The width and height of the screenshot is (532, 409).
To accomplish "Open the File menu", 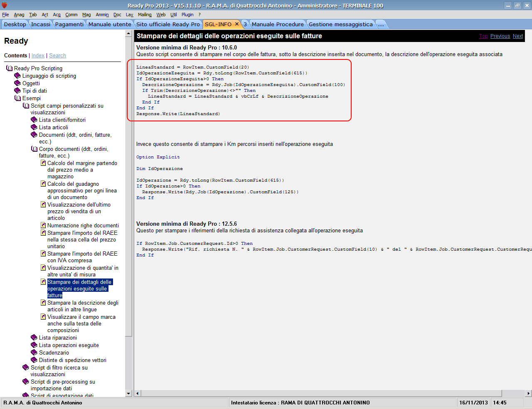I will (x=5, y=15).
